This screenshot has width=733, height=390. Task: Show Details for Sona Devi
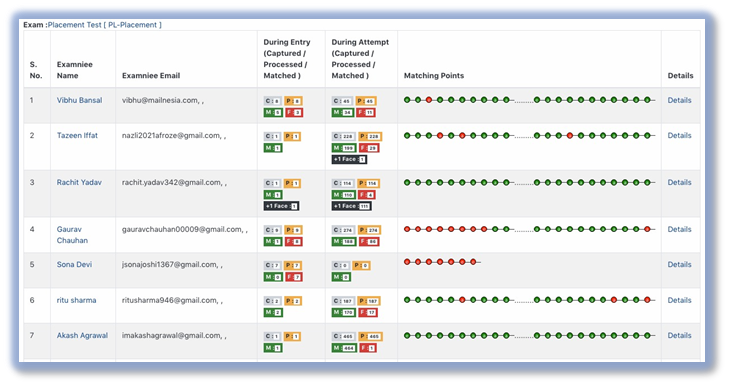coord(679,264)
